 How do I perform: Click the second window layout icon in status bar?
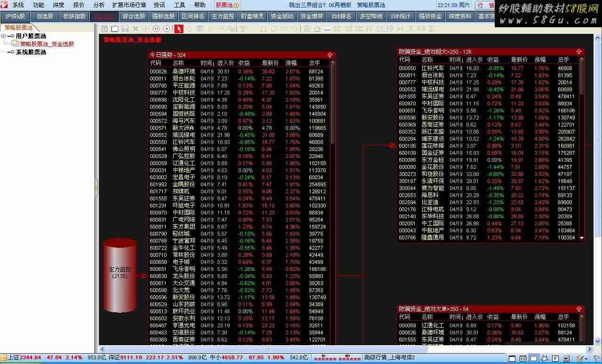pyautogui.click(x=524, y=358)
